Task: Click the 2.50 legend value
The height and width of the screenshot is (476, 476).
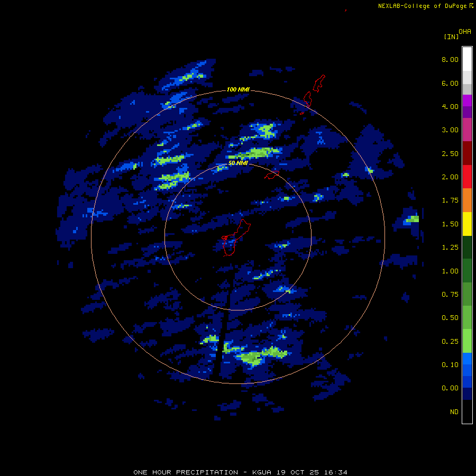Action: (x=450, y=153)
